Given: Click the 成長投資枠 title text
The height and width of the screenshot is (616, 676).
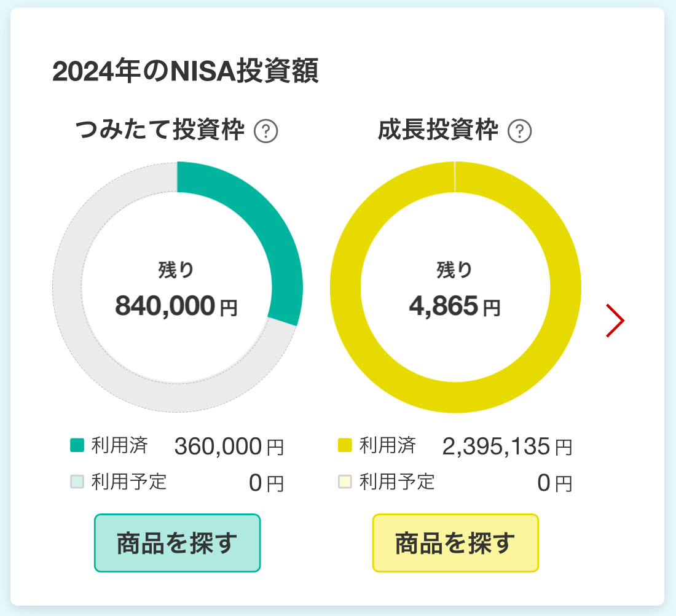Looking at the screenshot, I should tap(438, 130).
